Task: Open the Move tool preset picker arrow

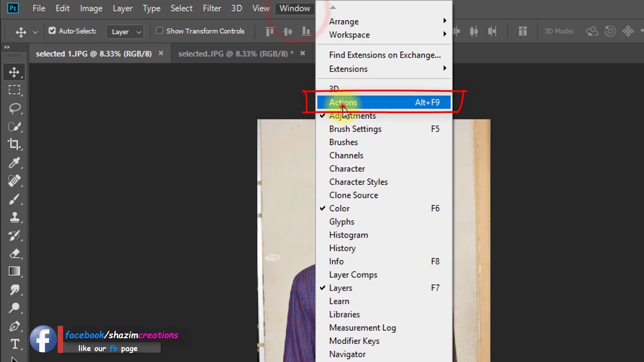Action: (x=35, y=32)
